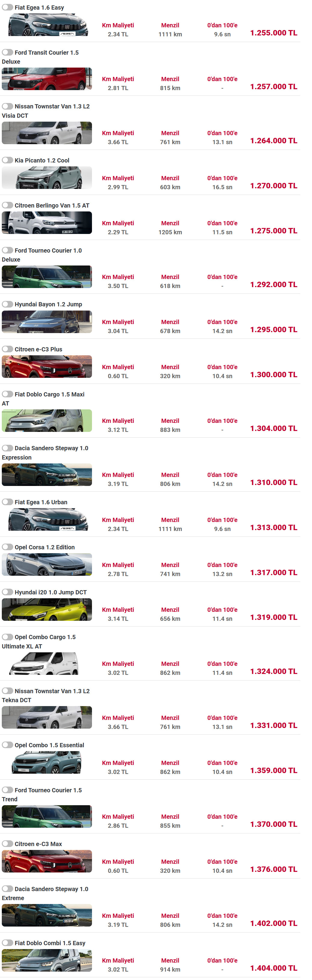This screenshot has width=312, height=980.
Task: Click the 1.404.000 TL price for Doblo Combi
Action: [x=274, y=968]
